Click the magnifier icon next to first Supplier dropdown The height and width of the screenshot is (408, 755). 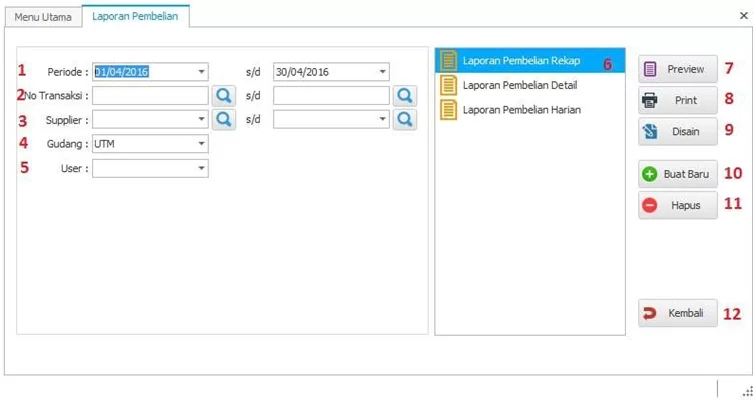coord(223,120)
